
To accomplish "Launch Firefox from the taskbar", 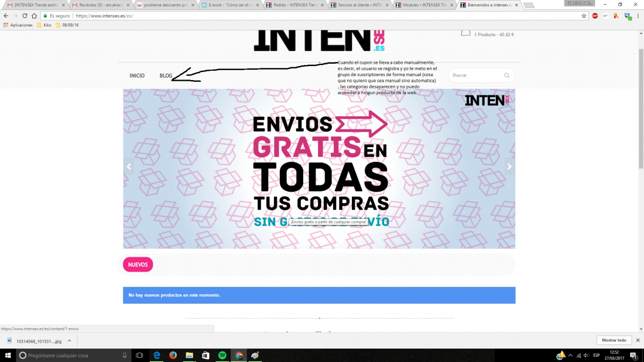I will pyautogui.click(x=173, y=356).
